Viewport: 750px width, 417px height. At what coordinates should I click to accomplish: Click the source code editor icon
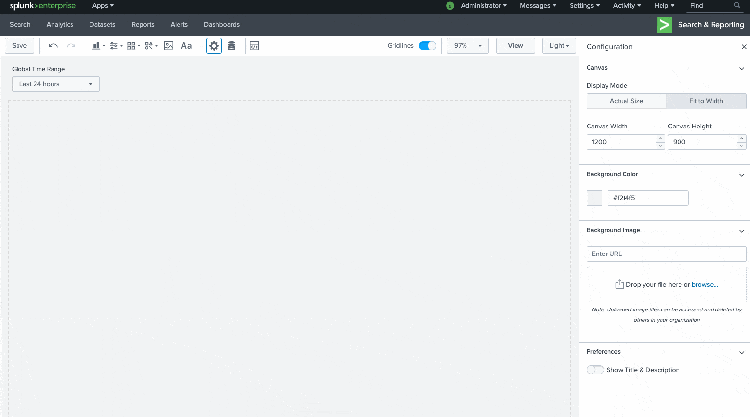coord(254,46)
